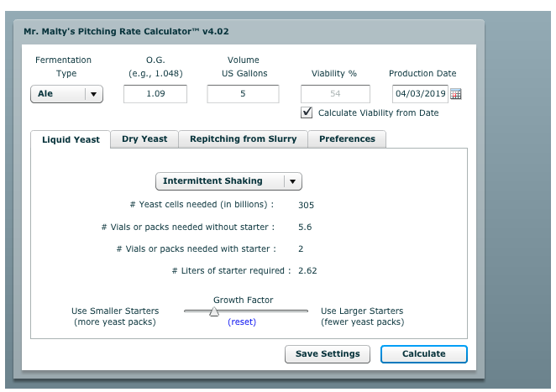Click the Growth Factor heading text

244,301
